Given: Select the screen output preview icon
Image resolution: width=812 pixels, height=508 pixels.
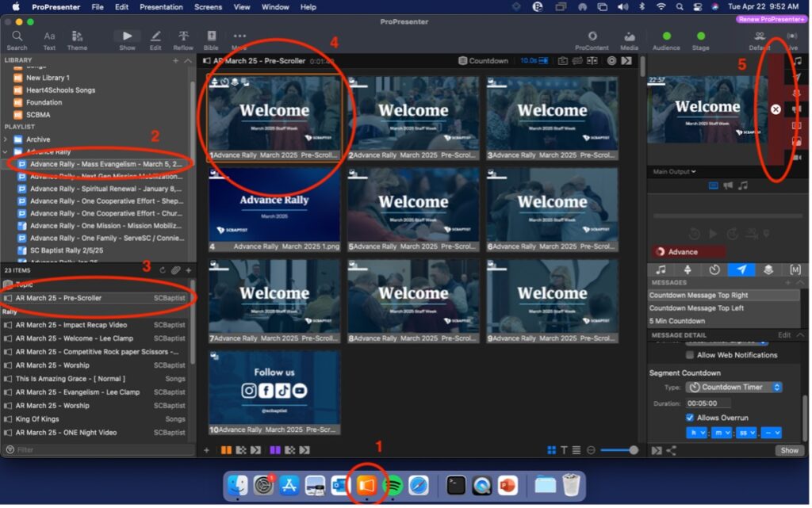Looking at the screenshot, I should pos(713,185).
